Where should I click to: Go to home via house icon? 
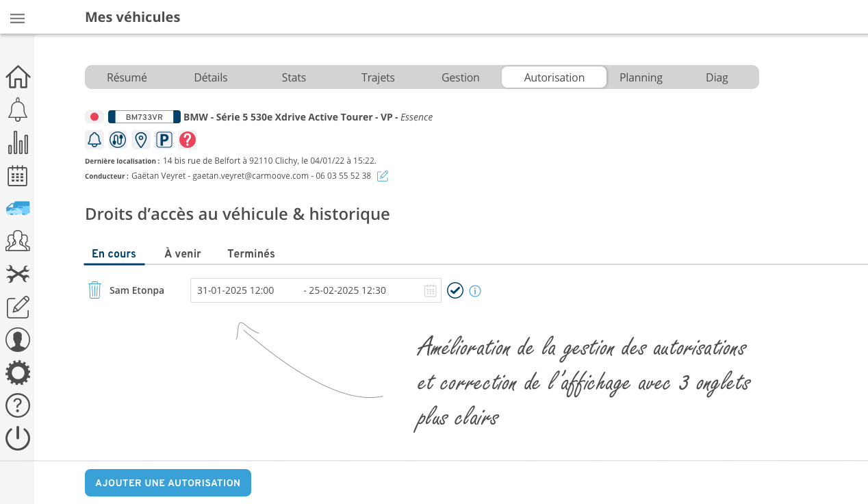coord(18,77)
